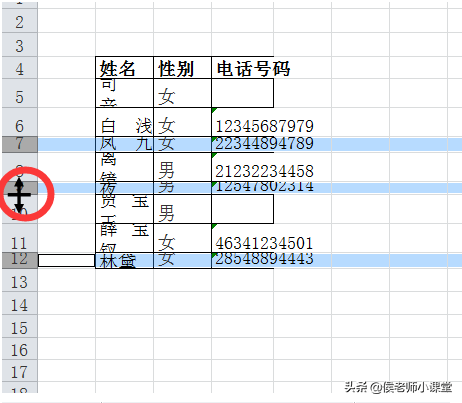Select phone number 22344894789
This screenshot has width=462, height=403.
(x=264, y=144)
